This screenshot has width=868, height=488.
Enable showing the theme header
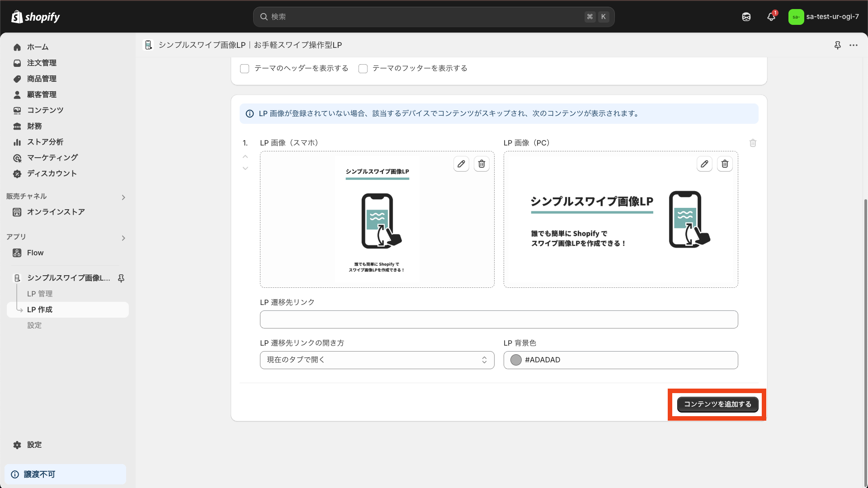pyautogui.click(x=245, y=69)
